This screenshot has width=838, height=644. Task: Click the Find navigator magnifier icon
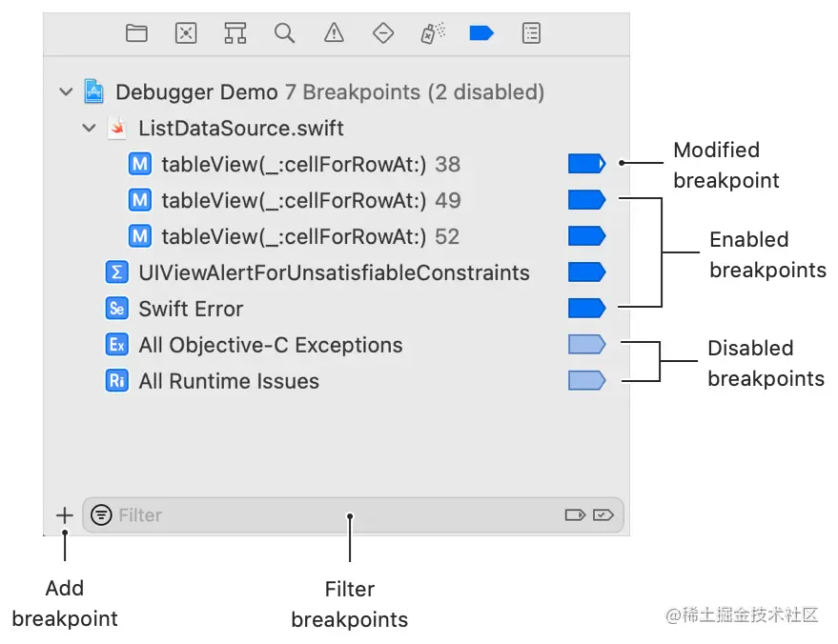coord(284,33)
